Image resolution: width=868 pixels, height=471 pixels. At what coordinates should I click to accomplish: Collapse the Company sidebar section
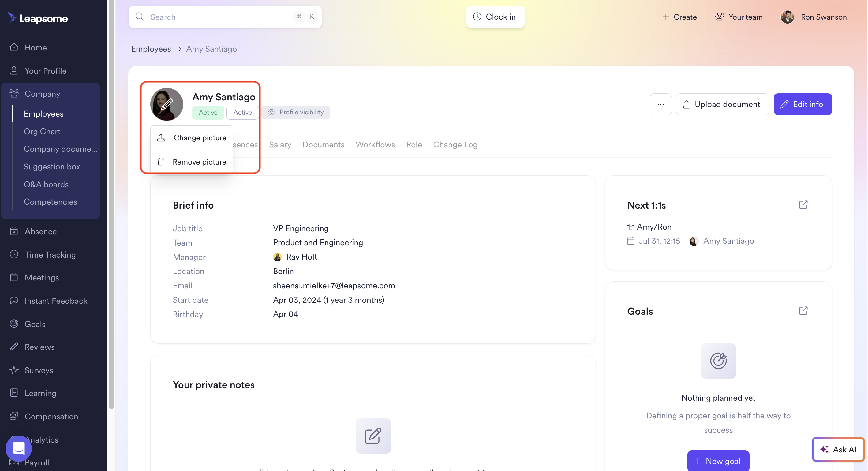(42, 94)
